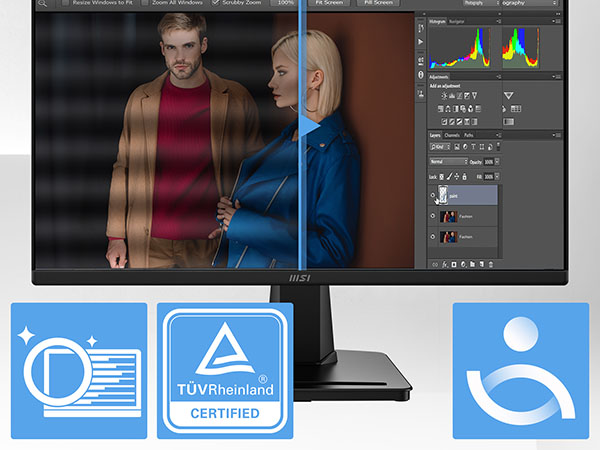Click the Layers panel scrollbar

(500, 220)
